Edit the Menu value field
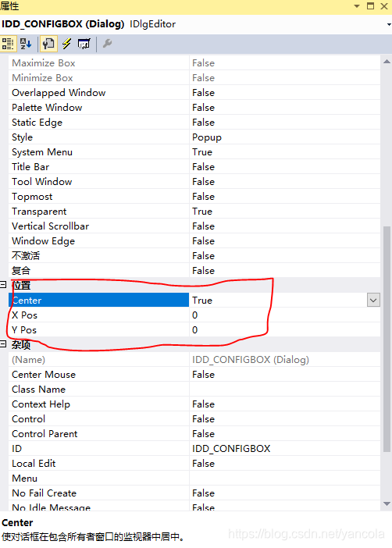This screenshot has height=548, width=392. click(285, 479)
